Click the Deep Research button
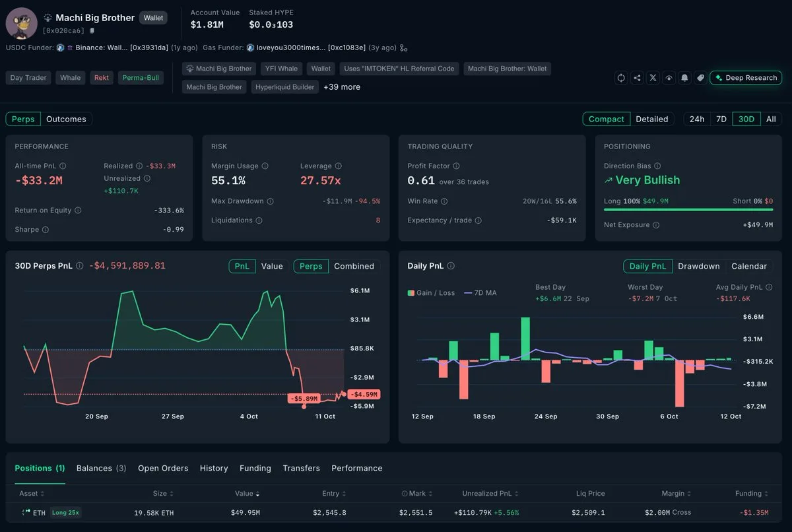The height and width of the screenshot is (532, 792). click(x=746, y=78)
